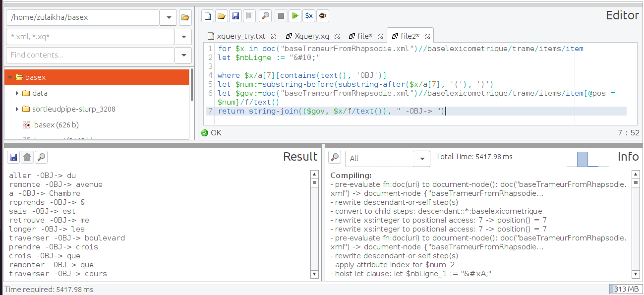644x295 pixels.
Task: Save the Result panel output
Action: tap(13, 157)
